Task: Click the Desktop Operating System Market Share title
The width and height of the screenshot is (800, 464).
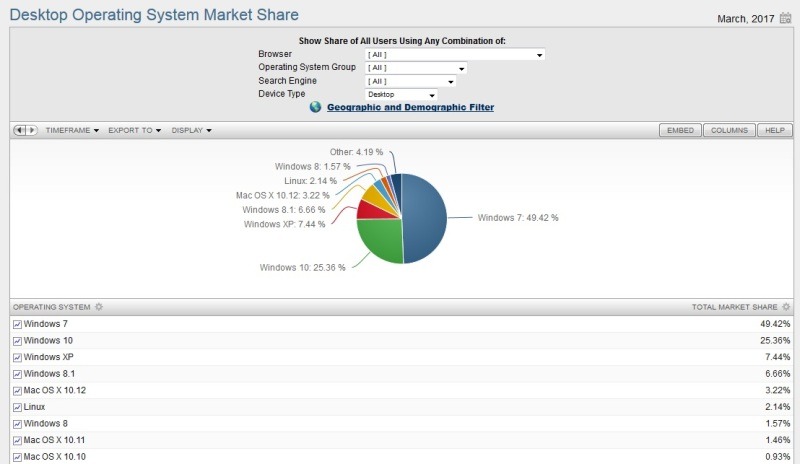Action: point(154,14)
